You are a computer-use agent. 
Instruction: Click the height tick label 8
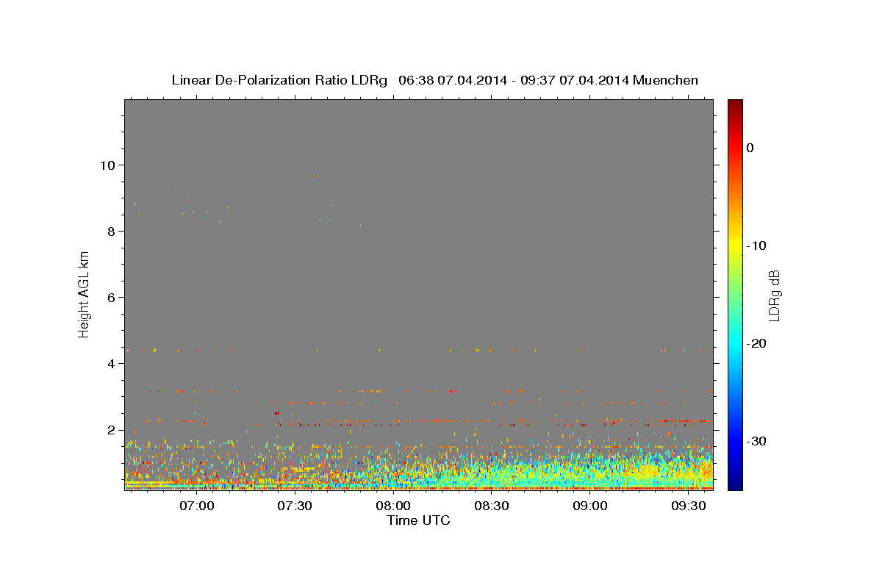pos(111,231)
